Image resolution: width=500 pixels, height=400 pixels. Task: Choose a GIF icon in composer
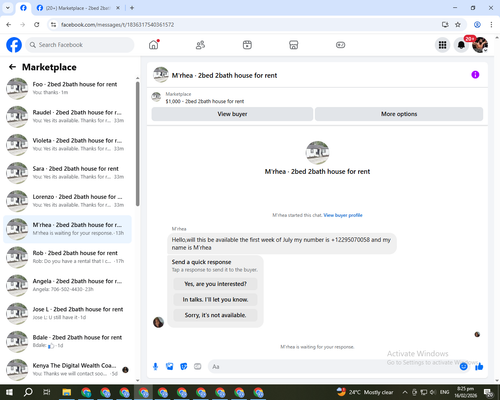point(198,367)
